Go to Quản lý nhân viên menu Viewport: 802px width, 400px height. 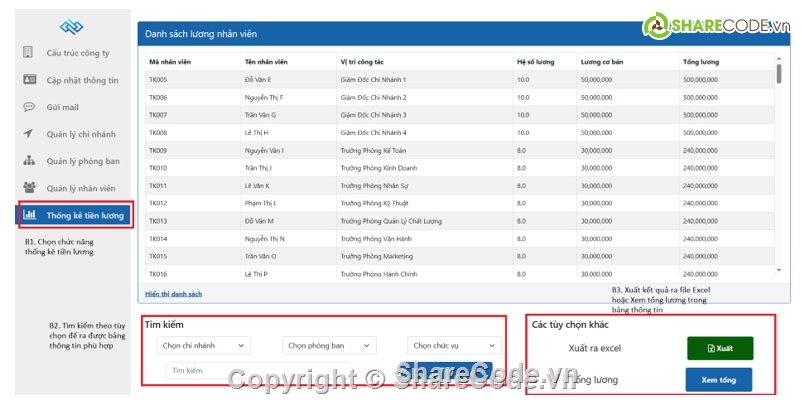pos(81,188)
